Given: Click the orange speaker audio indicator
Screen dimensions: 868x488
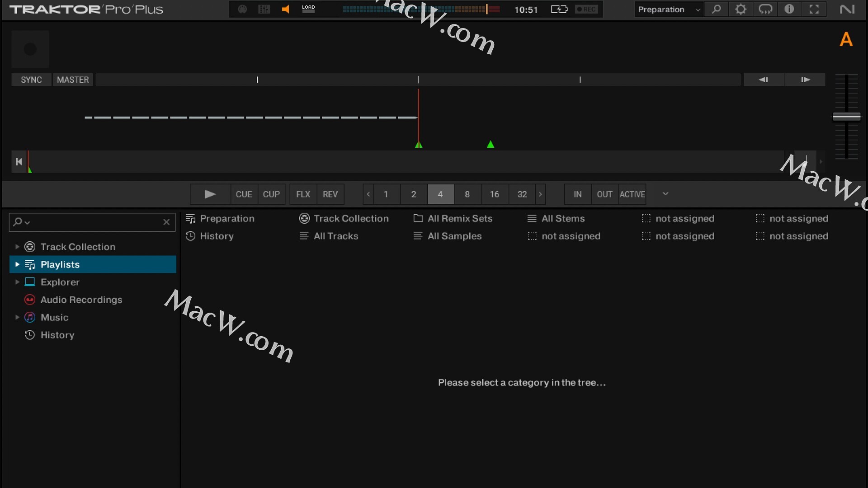Looking at the screenshot, I should pyautogui.click(x=285, y=9).
